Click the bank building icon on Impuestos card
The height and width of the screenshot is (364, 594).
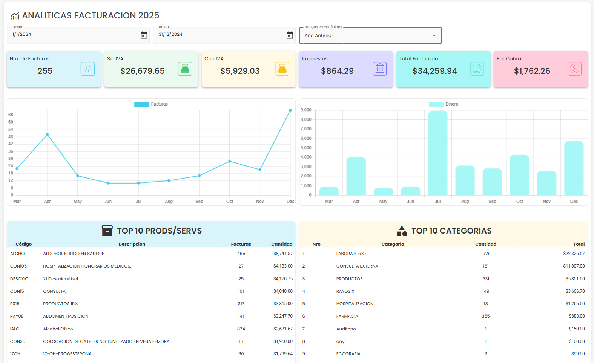coord(380,69)
